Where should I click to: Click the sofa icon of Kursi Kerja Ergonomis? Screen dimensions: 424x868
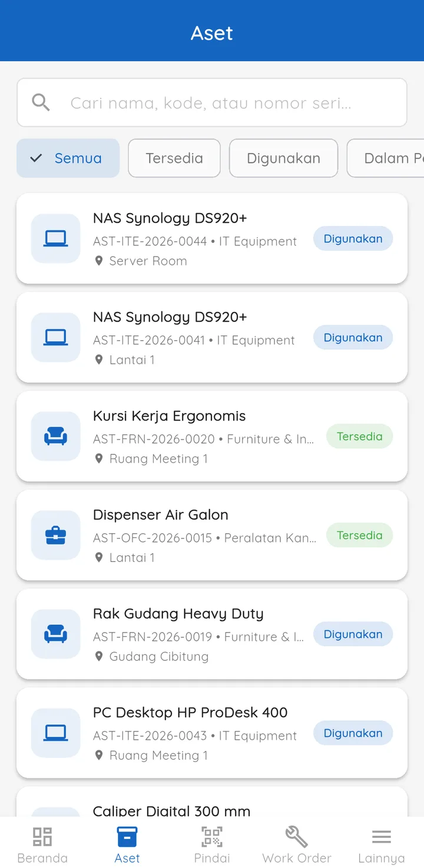point(56,436)
